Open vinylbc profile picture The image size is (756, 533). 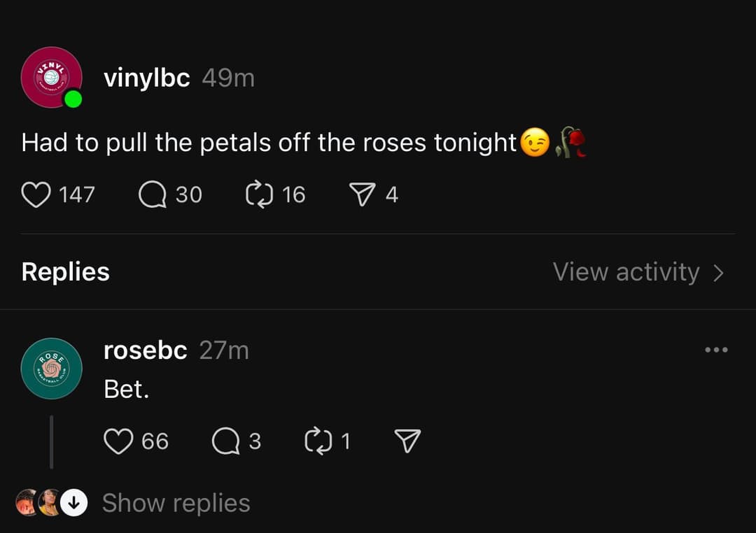point(49,76)
